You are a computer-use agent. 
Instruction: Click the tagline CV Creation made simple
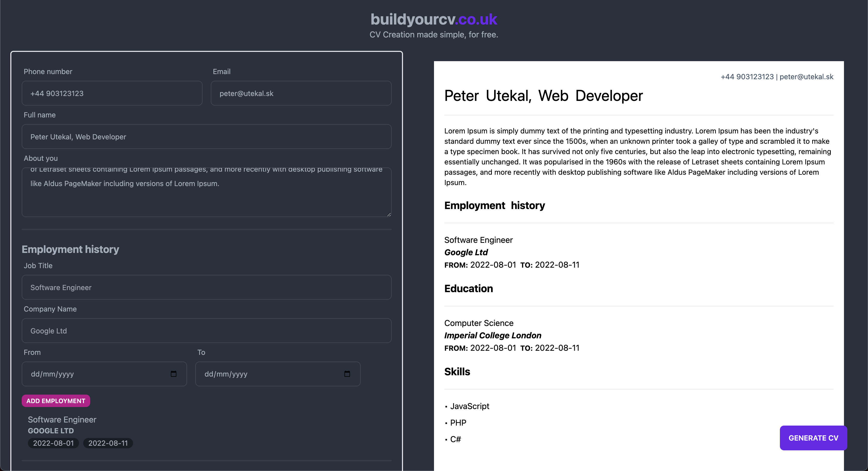pos(434,35)
